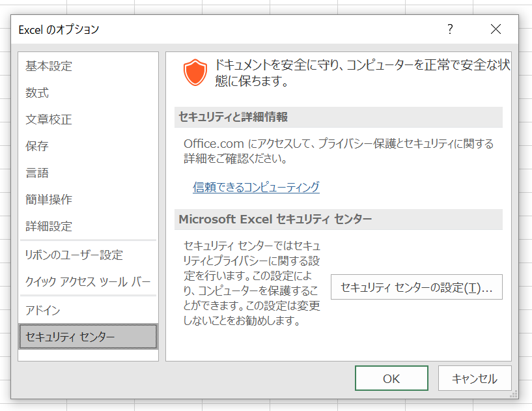
Task: Confirm with the OK button
Action: click(x=391, y=378)
